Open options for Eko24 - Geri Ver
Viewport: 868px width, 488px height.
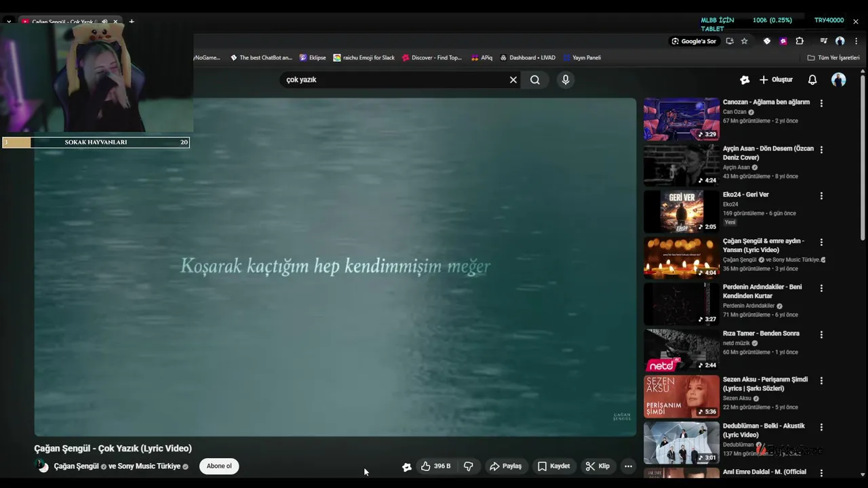(821, 196)
